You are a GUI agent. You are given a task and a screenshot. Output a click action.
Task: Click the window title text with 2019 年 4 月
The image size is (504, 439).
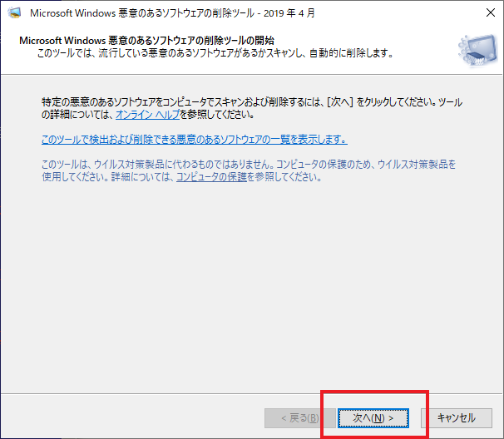(x=172, y=12)
